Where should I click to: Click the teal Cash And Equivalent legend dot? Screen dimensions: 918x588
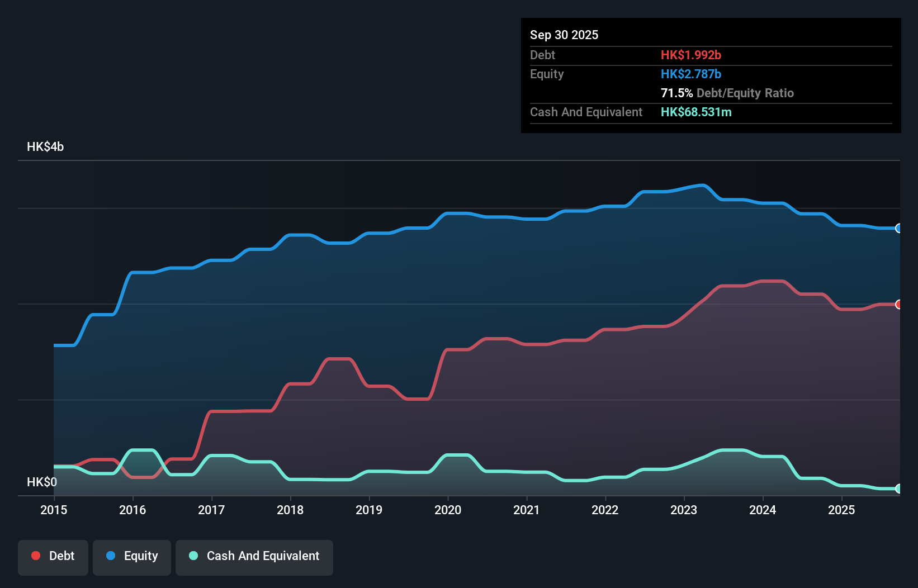click(x=193, y=556)
